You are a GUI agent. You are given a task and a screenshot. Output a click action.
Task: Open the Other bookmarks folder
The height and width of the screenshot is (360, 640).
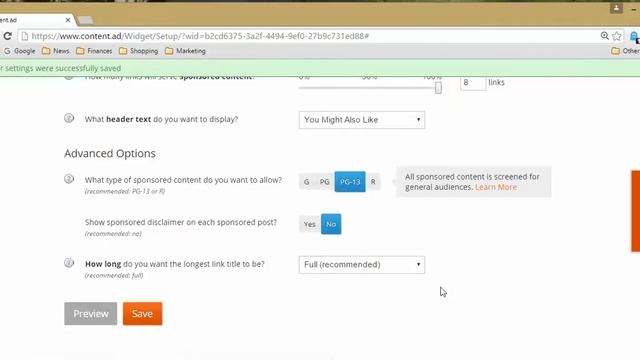point(626,51)
